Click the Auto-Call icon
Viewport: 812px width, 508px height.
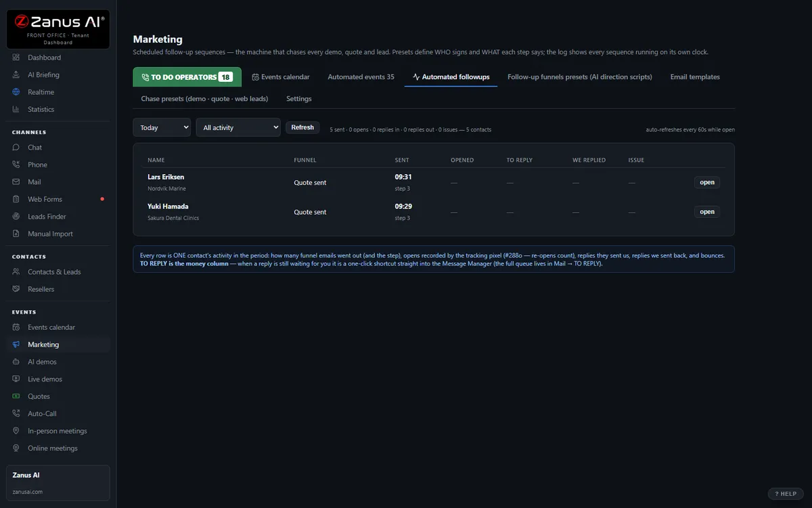coord(16,413)
